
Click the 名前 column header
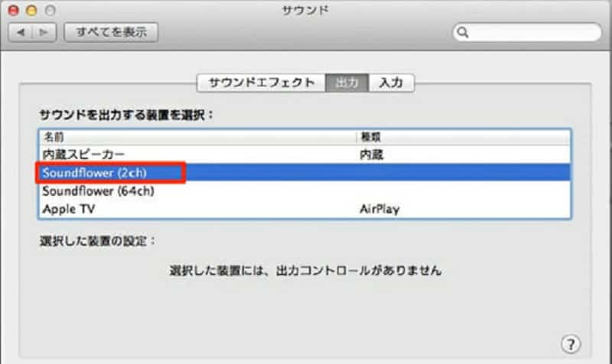197,137
